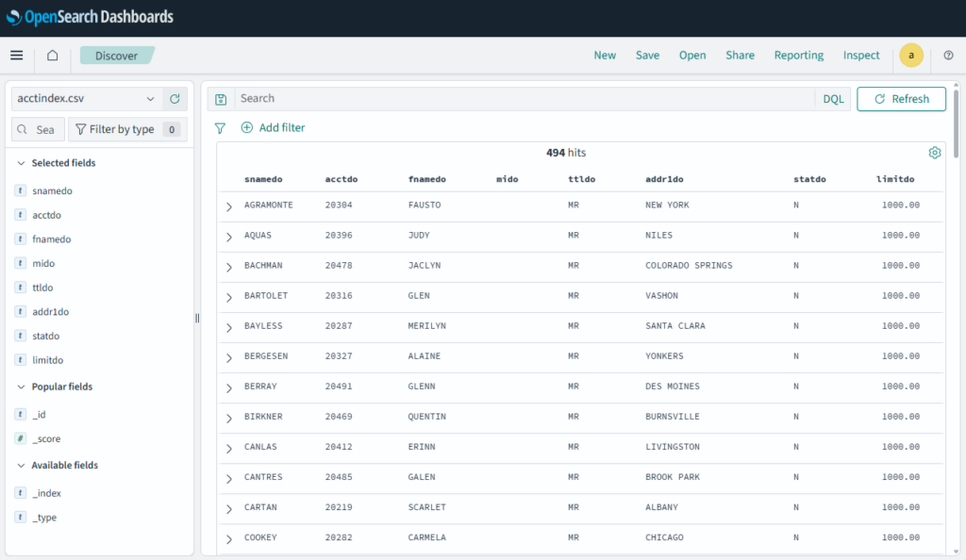The height and width of the screenshot is (560, 966).
Task: Open the hamburger navigation menu
Action: (x=17, y=56)
